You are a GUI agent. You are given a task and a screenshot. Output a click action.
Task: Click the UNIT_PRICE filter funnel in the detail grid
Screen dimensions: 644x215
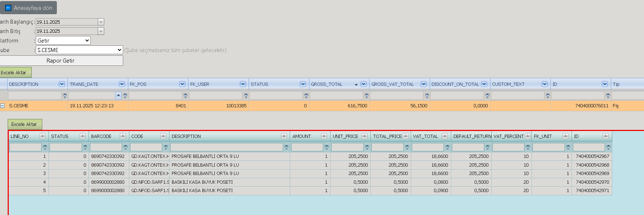(x=367, y=147)
